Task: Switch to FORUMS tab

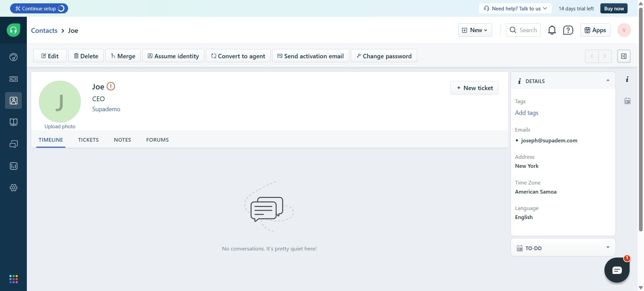Action: point(157,140)
